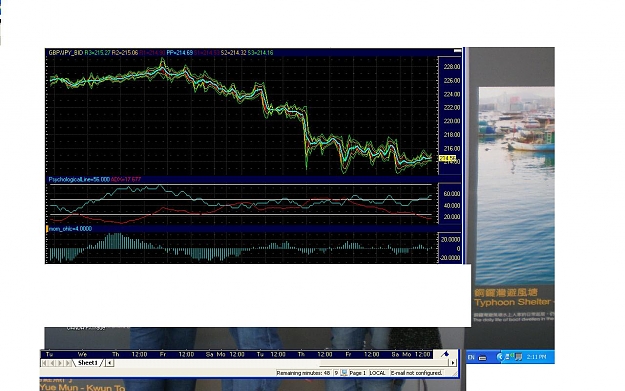This screenshot has width=625, height=391.
Task: Go to previous sheet using tab arrow
Action: (52, 363)
